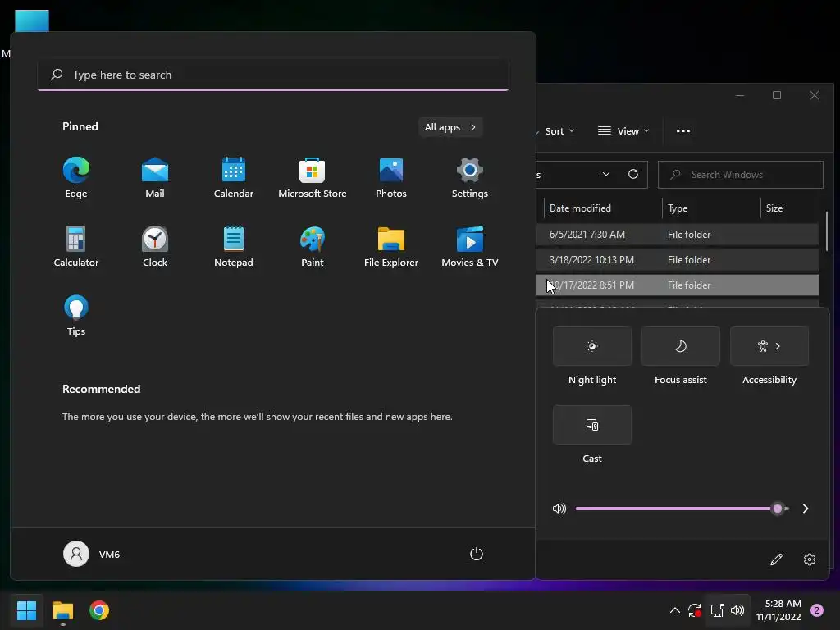
Task: Edit quick settings with pencil icon
Action: click(776, 559)
